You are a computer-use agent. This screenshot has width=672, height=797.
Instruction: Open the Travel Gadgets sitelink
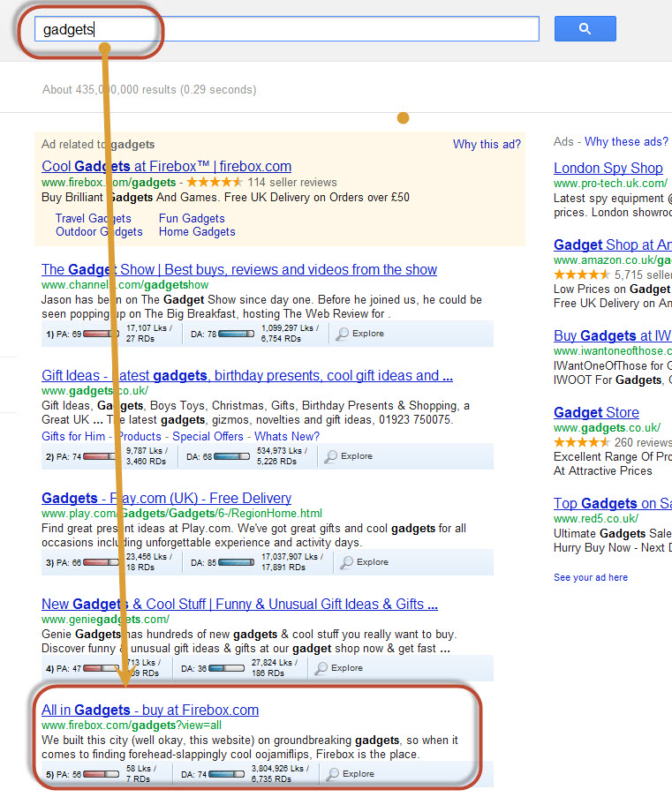tap(93, 219)
